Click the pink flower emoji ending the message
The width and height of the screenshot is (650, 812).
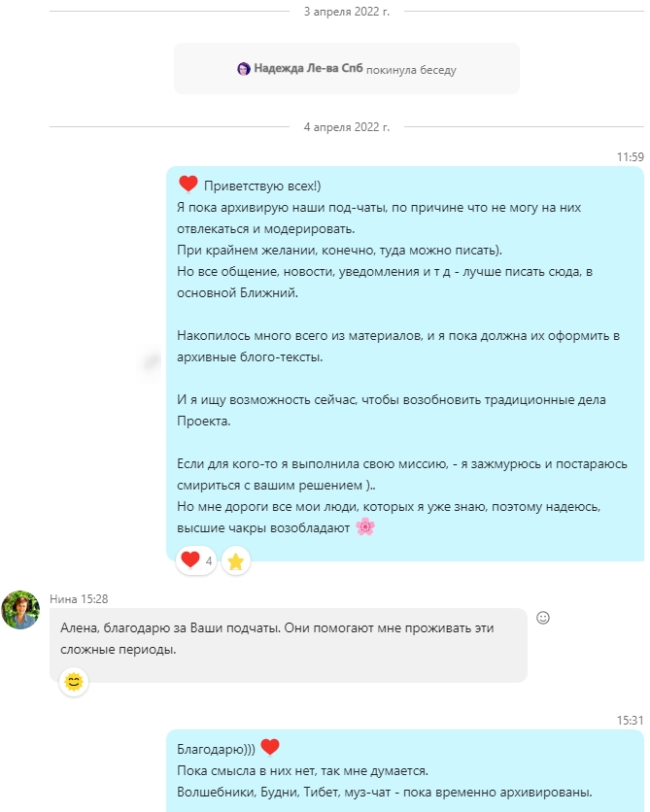[x=365, y=526]
